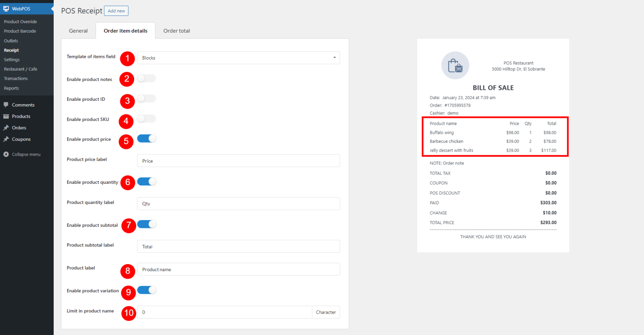Click the Collapse menu arrow icon
Screen dimensions: 644x335
click(6, 154)
